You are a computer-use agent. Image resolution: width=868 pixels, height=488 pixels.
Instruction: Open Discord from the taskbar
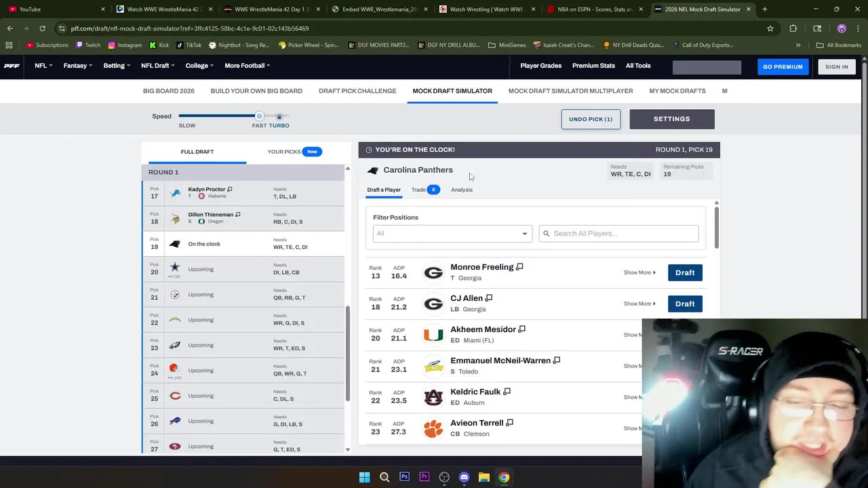464,477
